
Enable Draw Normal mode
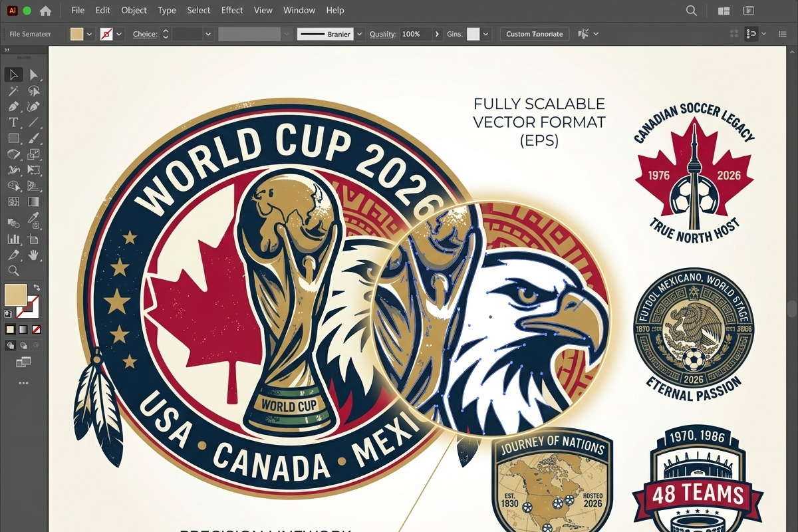click(11, 345)
